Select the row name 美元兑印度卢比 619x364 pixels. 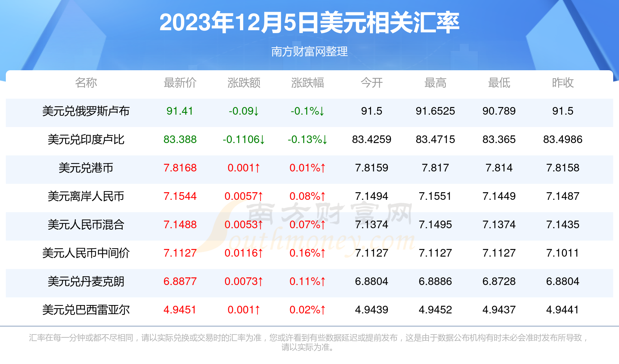(x=86, y=139)
